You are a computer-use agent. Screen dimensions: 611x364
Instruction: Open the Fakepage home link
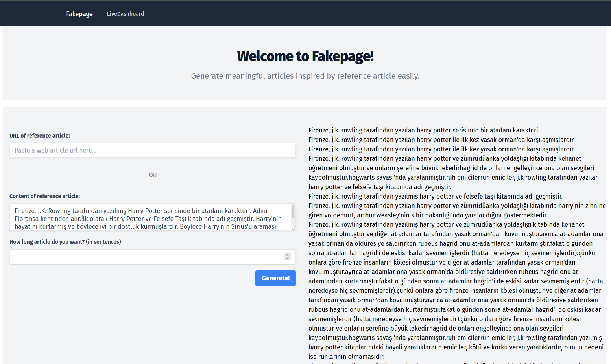pos(79,14)
